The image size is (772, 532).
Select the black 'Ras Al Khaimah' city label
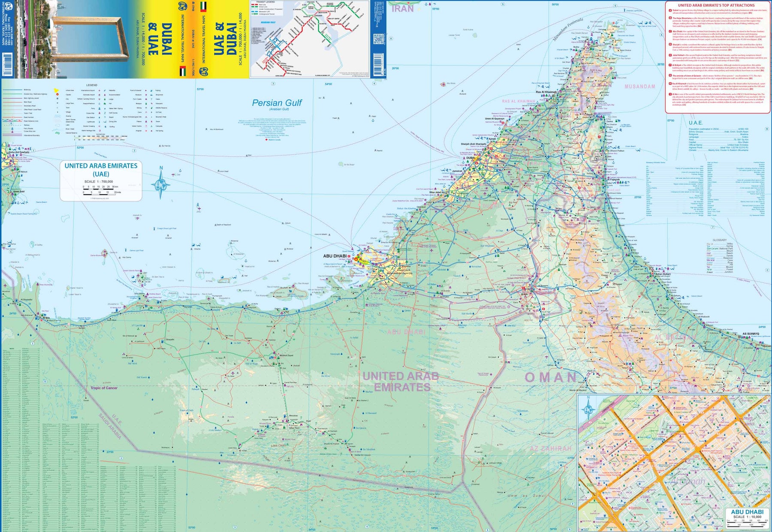coord(546,92)
